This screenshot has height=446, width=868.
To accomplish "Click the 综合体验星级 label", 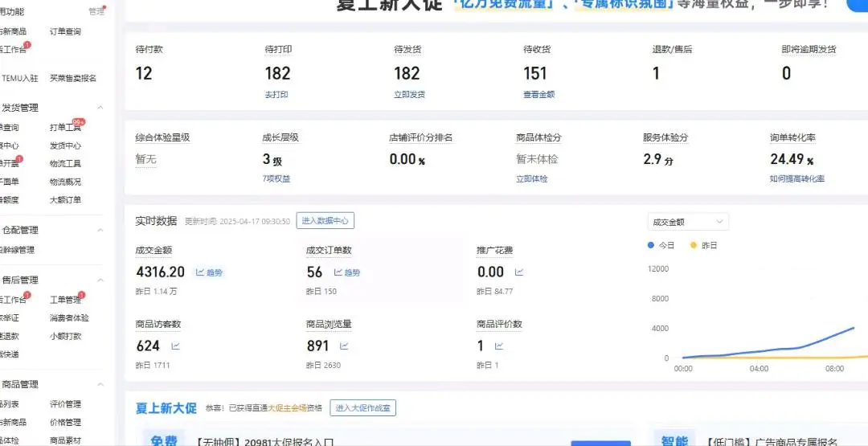I will click(162, 137).
